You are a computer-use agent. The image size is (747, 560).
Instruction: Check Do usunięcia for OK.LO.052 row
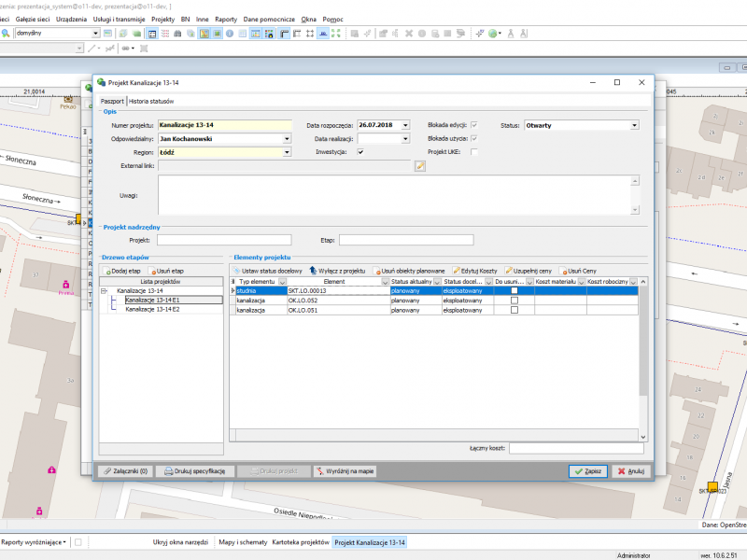point(514,301)
